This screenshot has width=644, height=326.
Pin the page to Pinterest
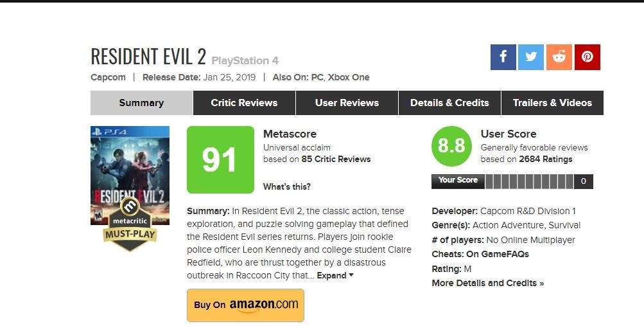tap(587, 57)
